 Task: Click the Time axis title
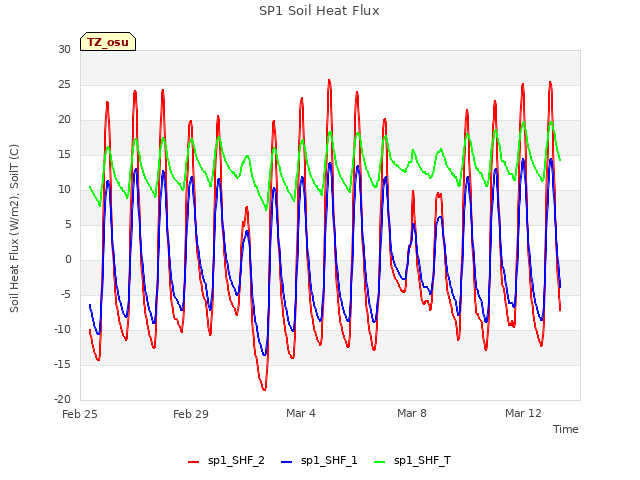566,429
